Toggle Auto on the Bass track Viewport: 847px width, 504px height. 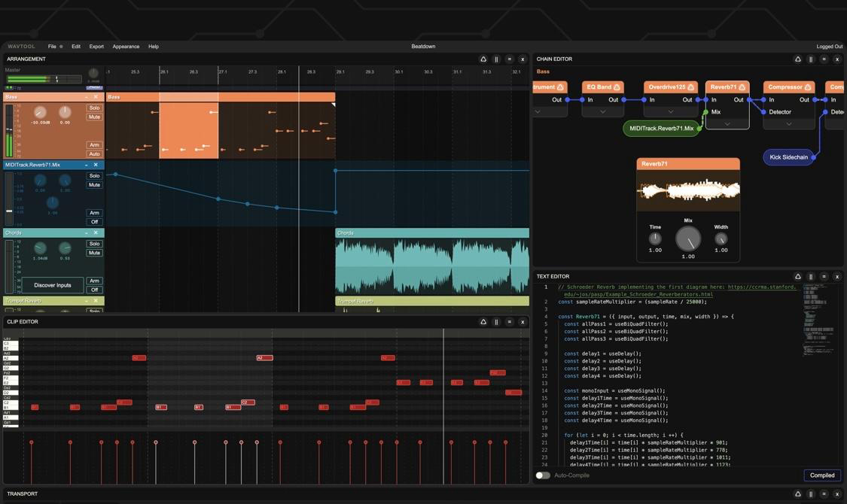pyautogui.click(x=95, y=153)
